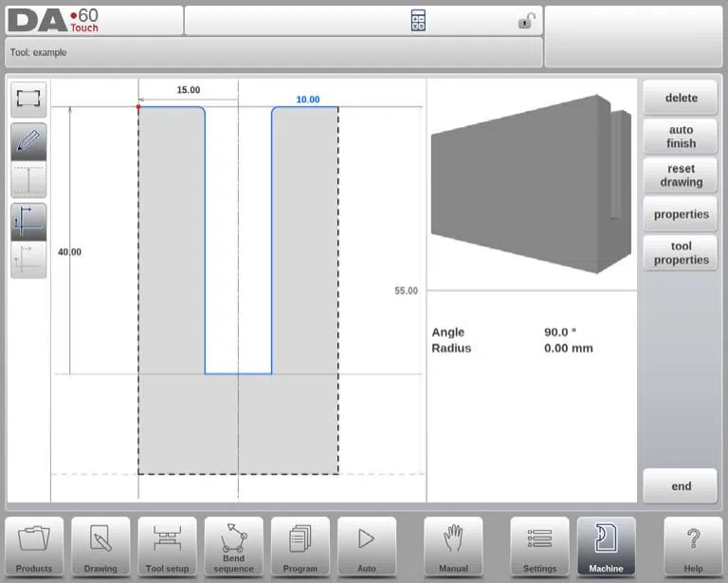Viewport: 728px width, 583px height.
Task: Switch to Manual mode
Action: click(453, 547)
